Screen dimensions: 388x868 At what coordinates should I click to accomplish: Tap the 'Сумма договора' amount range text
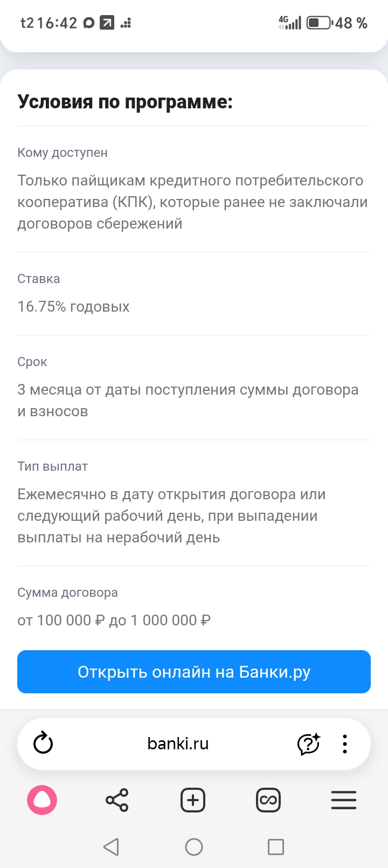114,620
